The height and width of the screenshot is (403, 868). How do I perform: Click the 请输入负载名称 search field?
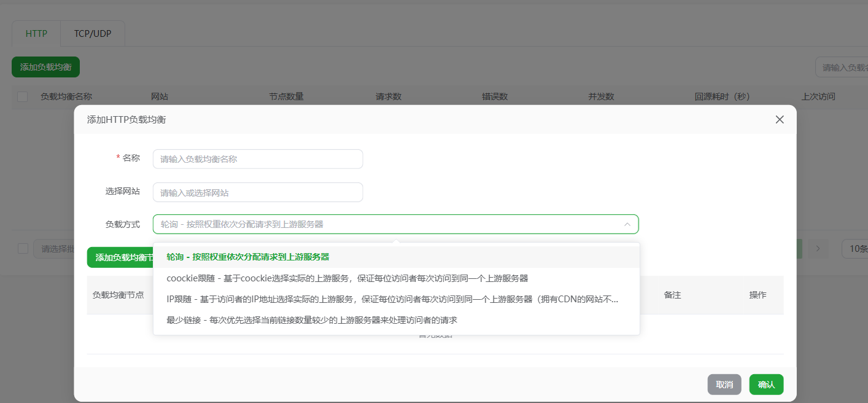[x=847, y=66]
